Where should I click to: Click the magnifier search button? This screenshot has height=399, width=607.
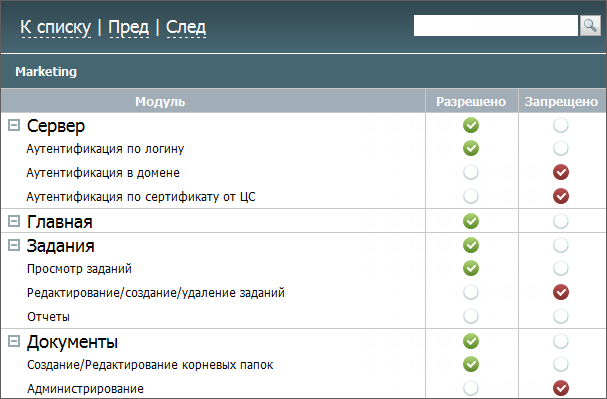tap(590, 26)
